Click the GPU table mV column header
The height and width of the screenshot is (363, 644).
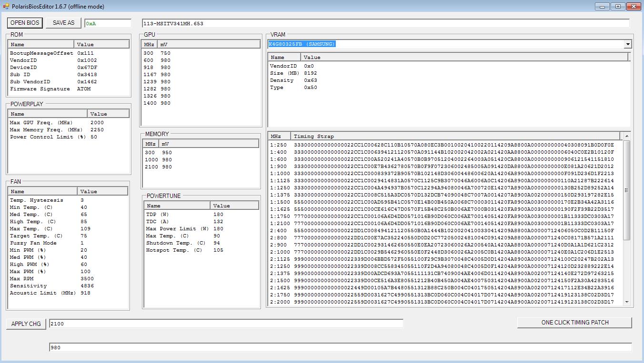click(x=209, y=44)
